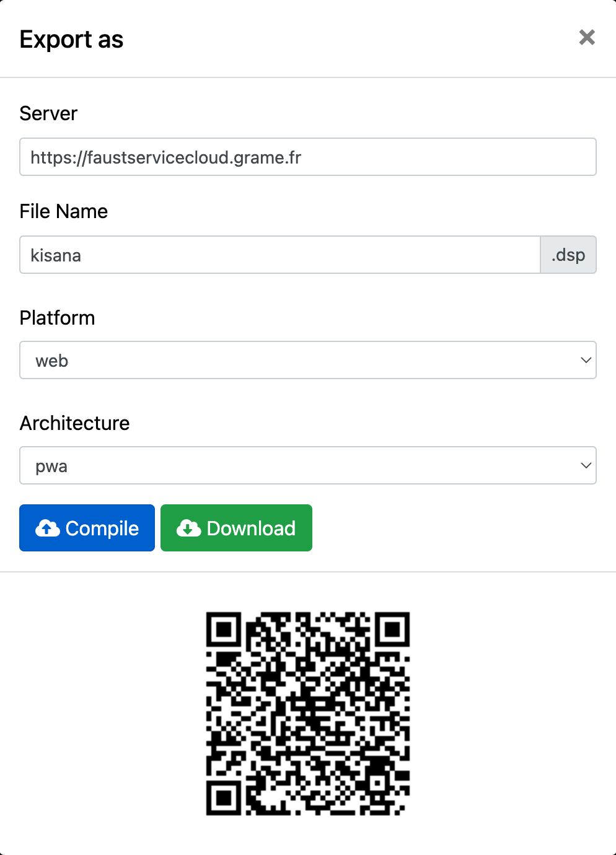Focus the Server URL input field
Image resolution: width=616 pixels, height=855 pixels.
307,157
